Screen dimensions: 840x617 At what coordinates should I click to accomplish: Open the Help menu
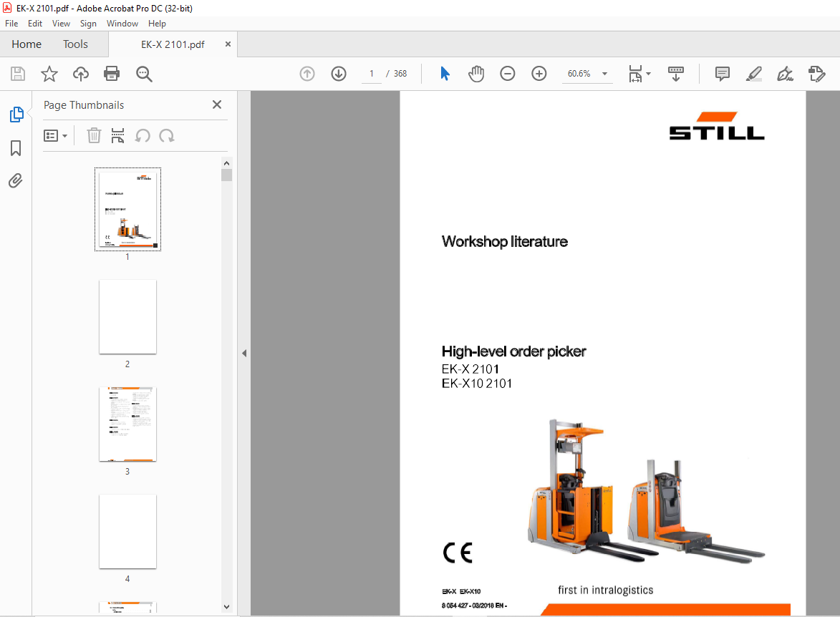tap(157, 24)
